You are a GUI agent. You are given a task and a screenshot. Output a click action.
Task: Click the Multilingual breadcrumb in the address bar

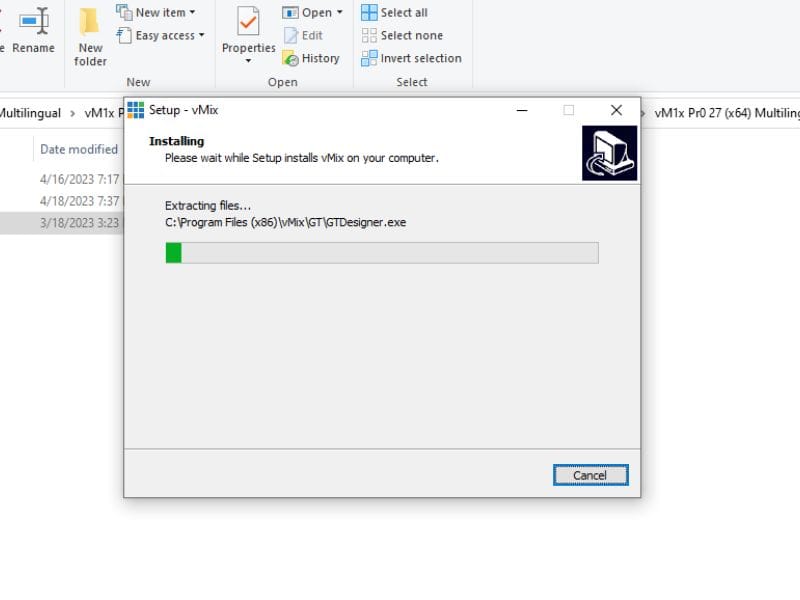coord(30,113)
